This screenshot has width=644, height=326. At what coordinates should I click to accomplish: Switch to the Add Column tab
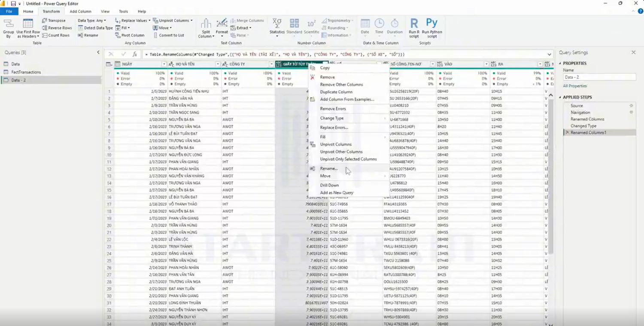80,12
